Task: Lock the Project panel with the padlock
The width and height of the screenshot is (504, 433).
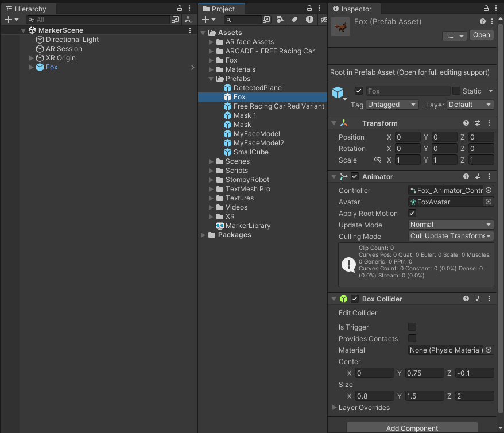Action: click(x=309, y=8)
